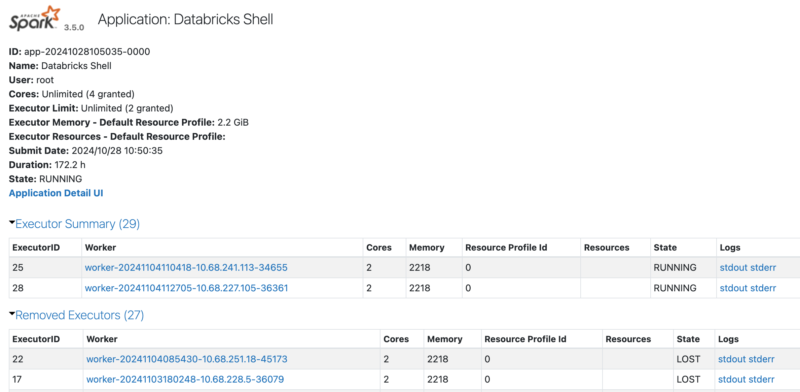Click the Duration 172.2 h value
This screenshot has width=800, height=392.
pyautogui.click(x=70, y=165)
